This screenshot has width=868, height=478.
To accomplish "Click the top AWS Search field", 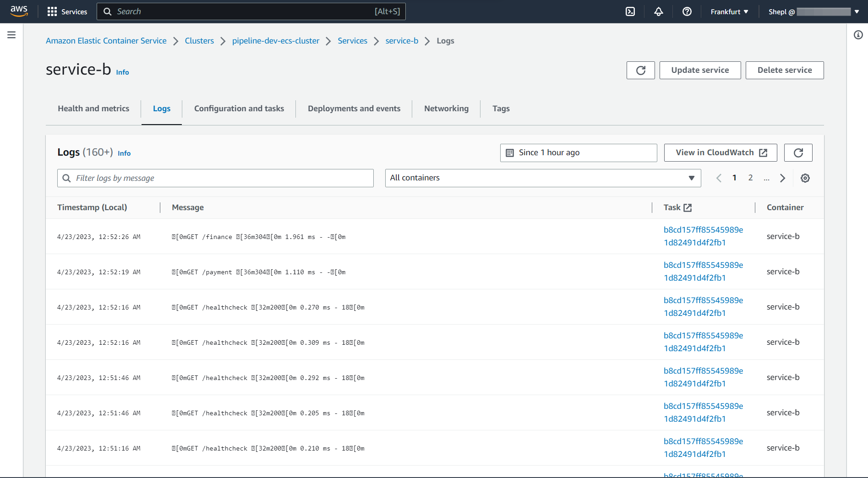I will (x=251, y=11).
